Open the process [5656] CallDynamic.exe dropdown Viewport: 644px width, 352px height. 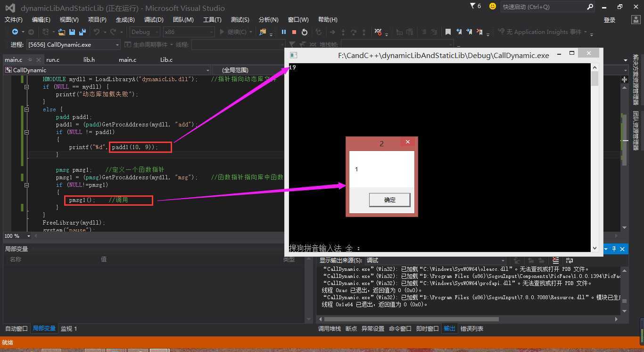point(73,45)
